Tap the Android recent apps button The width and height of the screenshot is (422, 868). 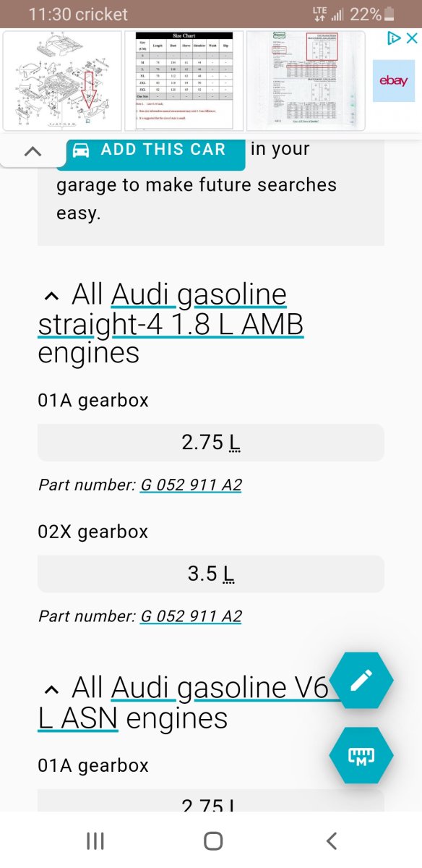click(x=95, y=841)
